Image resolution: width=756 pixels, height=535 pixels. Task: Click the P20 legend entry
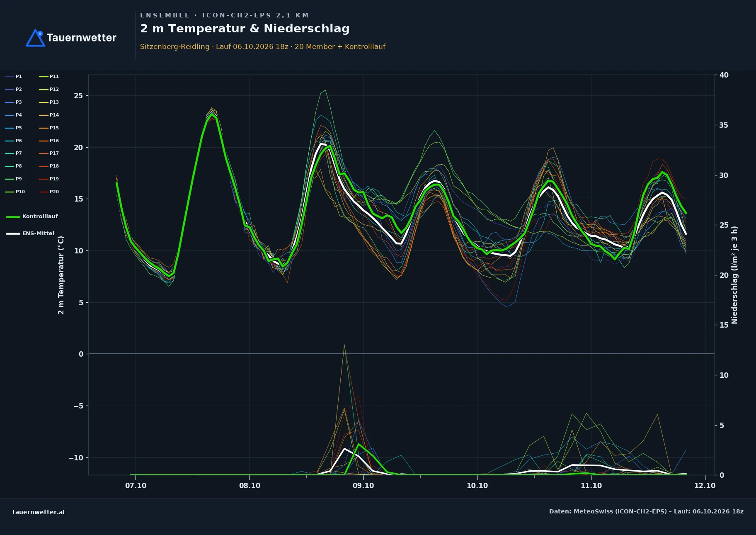[49, 192]
